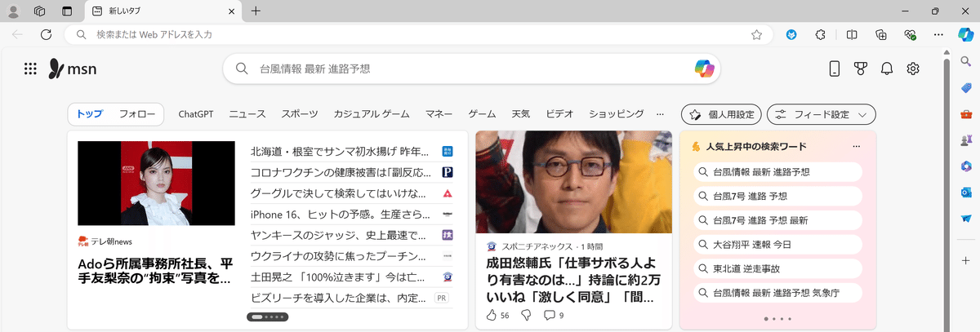This screenshot has height=332, width=980.
Task: Open the profile avatar icon
Action: [x=13, y=11]
